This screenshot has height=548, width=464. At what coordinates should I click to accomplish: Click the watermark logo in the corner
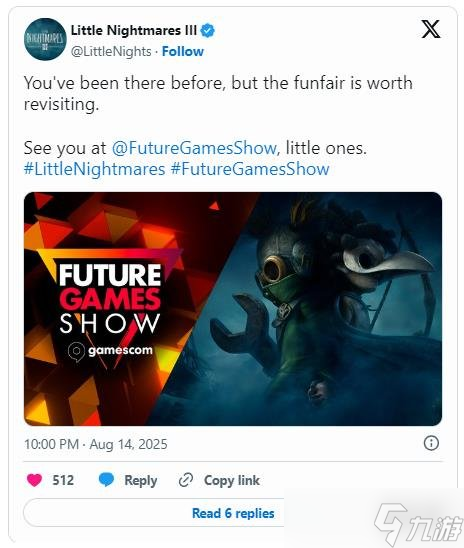[417, 524]
